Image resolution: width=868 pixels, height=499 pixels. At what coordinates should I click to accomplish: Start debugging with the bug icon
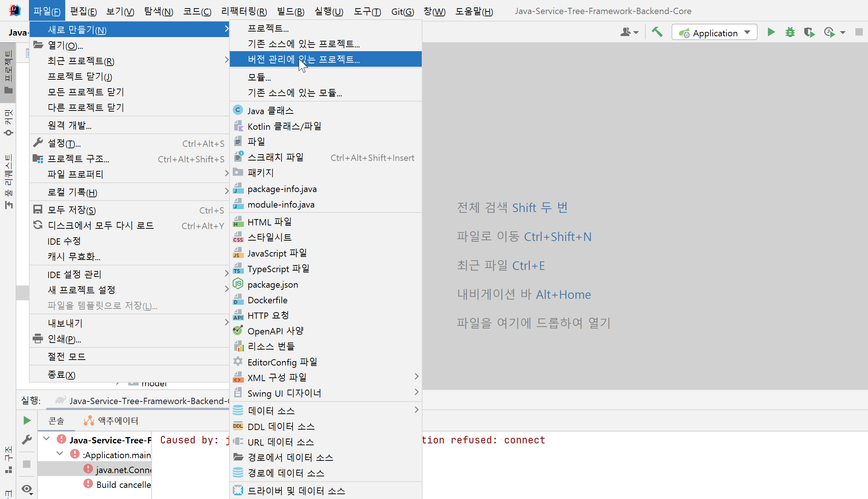(x=790, y=33)
